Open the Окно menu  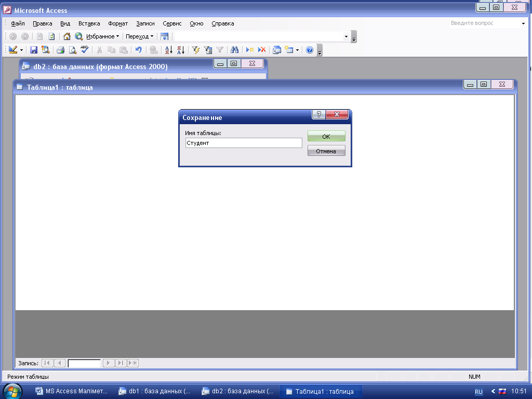pyautogui.click(x=196, y=23)
